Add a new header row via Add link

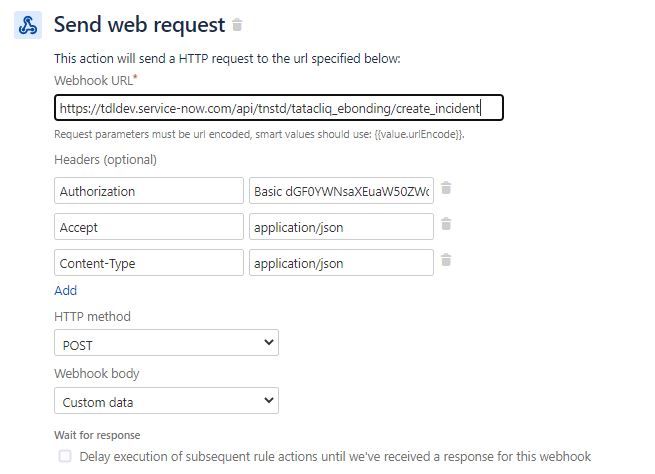pyautogui.click(x=66, y=291)
